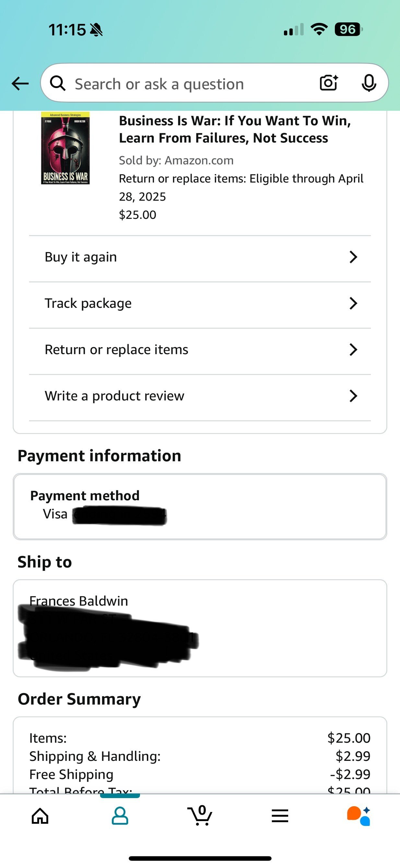Tap the Track package chevron arrow

(x=353, y=303)
